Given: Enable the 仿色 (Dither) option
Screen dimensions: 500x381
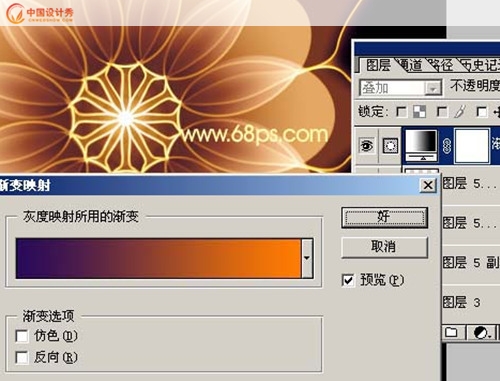Looking at the screenshot, I should tap(22, 336).
